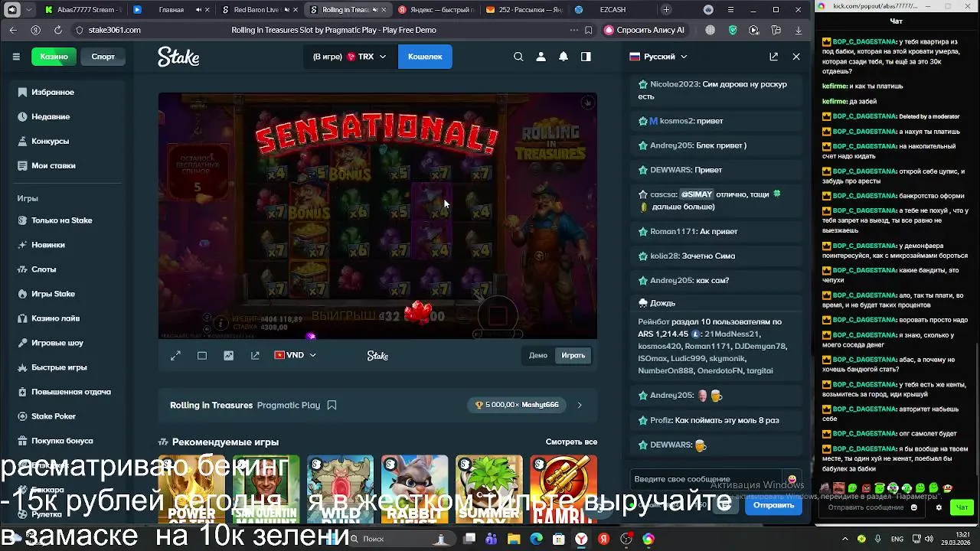This screenshot has height=551, width=980.
Task: Switch to Спорт section
Action: click(103, 57)
